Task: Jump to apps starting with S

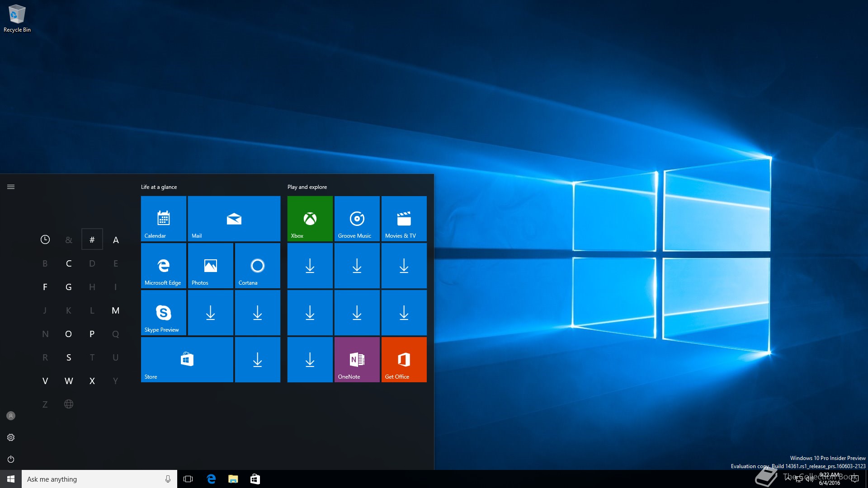Action: [69, 357]
